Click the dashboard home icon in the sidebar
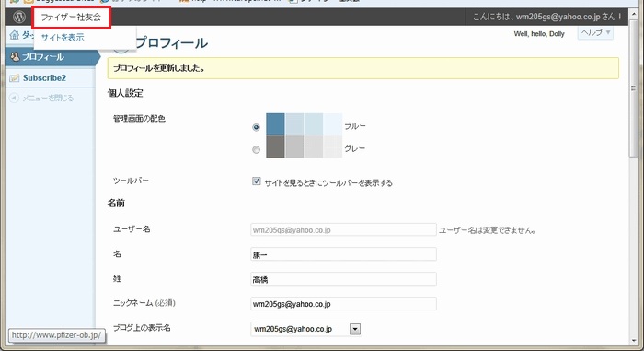The image size is (644, 351). tap(15, 35)
